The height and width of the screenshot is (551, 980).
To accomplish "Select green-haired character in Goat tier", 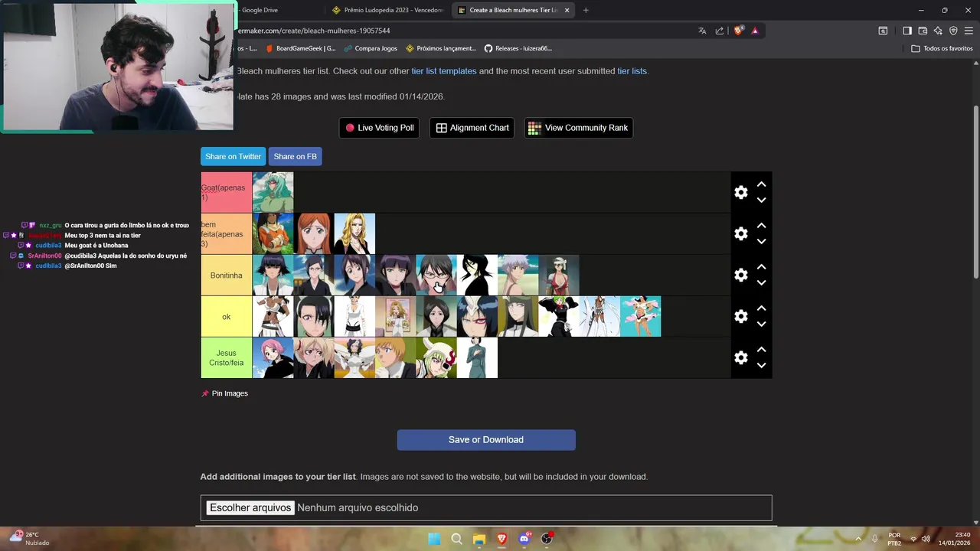I will coord(273,192).
